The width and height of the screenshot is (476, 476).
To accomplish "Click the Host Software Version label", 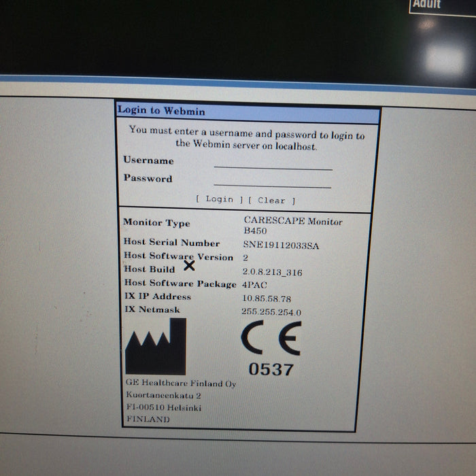I will (178, 256).
